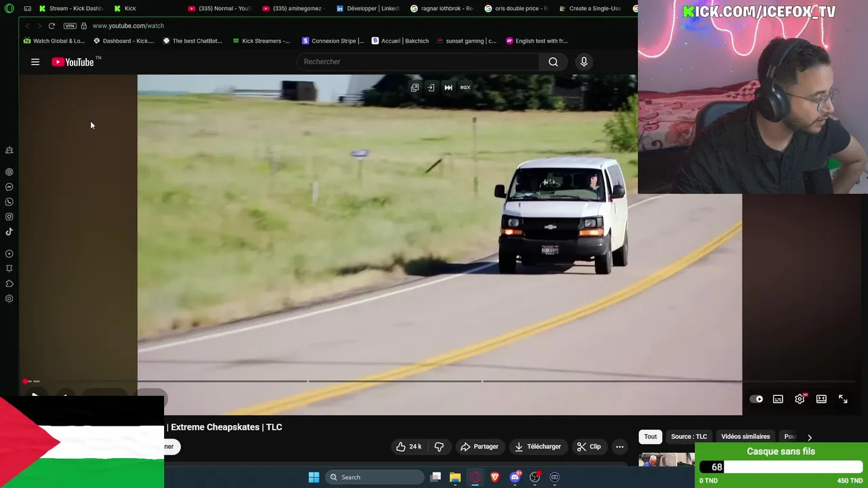
Task: Open the Opera menu logo
Action: [9, 8]
